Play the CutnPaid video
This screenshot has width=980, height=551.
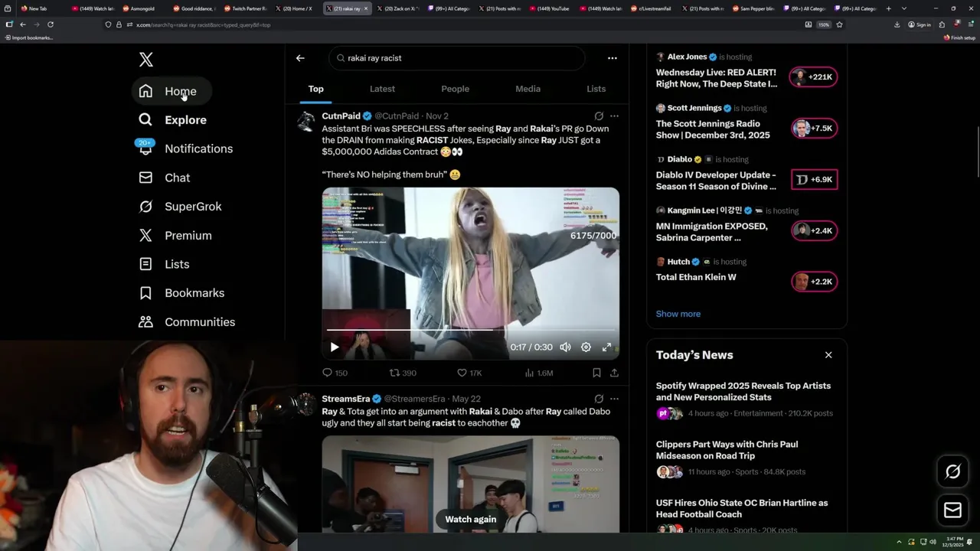335,347
